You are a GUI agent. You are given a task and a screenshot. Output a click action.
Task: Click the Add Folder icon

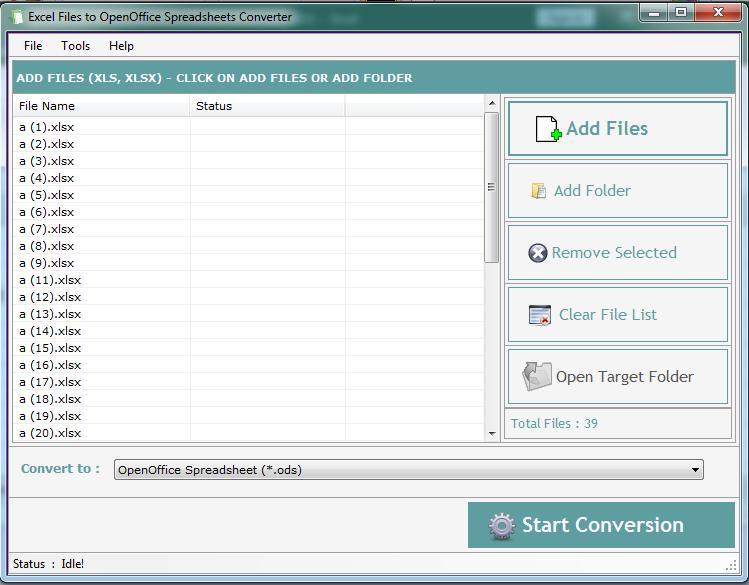(x=539, y=191)
